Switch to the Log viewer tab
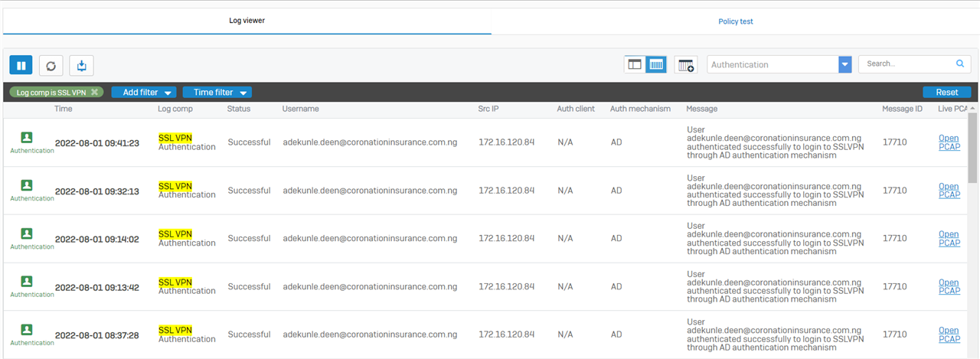 247,21
